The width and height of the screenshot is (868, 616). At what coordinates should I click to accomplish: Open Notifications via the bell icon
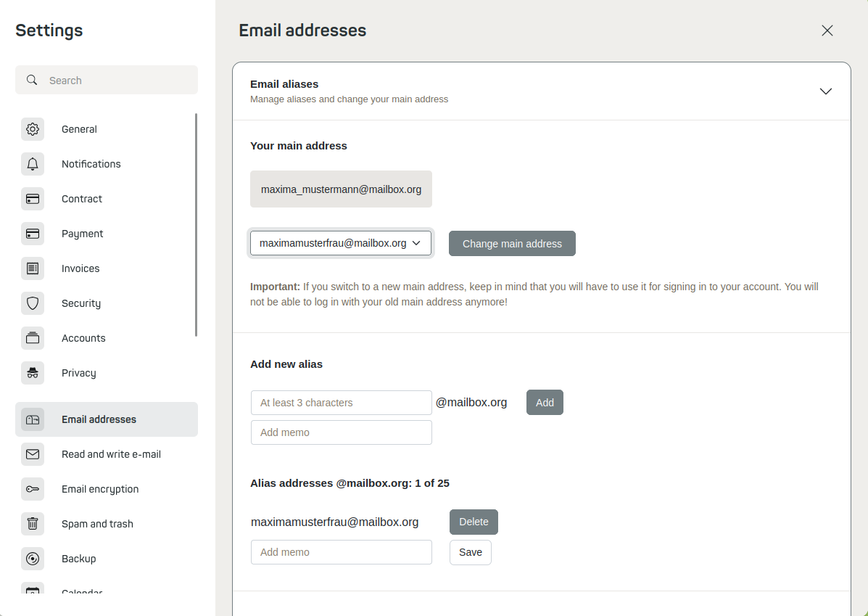(x=33, y=164)
